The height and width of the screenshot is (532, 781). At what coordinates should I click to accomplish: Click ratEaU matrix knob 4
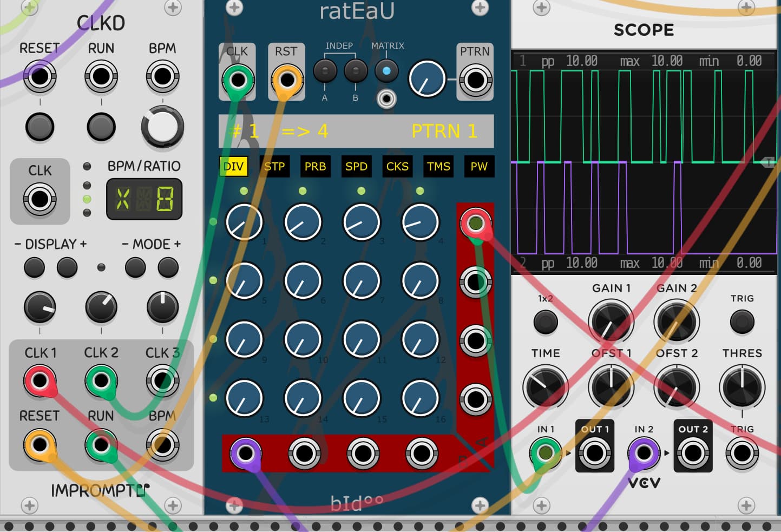(421, 222)
